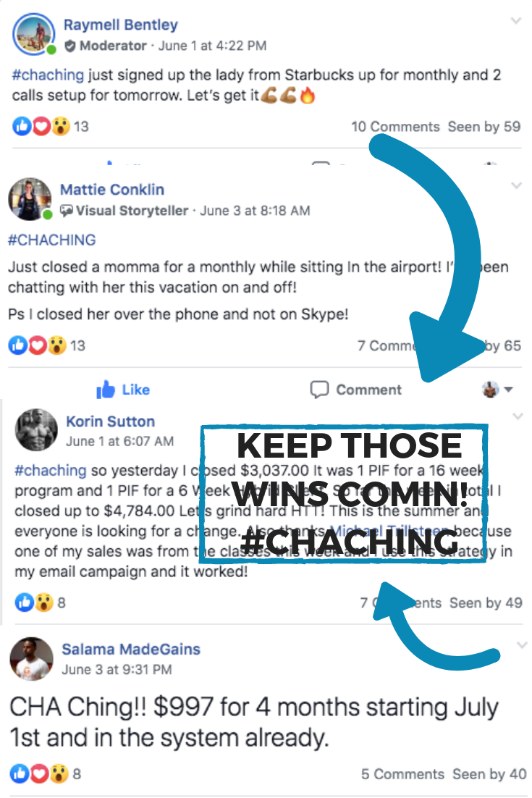Viewport: 532px width, 798px height.
Task: Click reaction emojis on Salama MadeGains' post
Action: pos(39,774)
